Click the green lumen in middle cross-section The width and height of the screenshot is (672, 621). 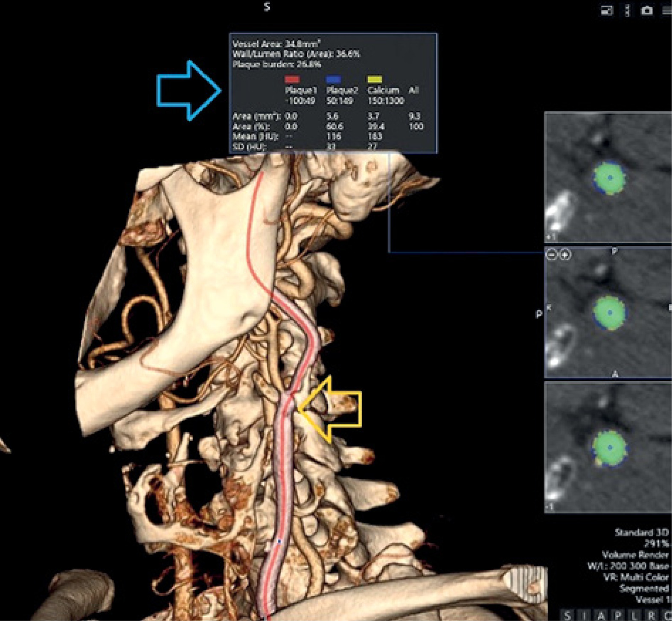[610, 312]
